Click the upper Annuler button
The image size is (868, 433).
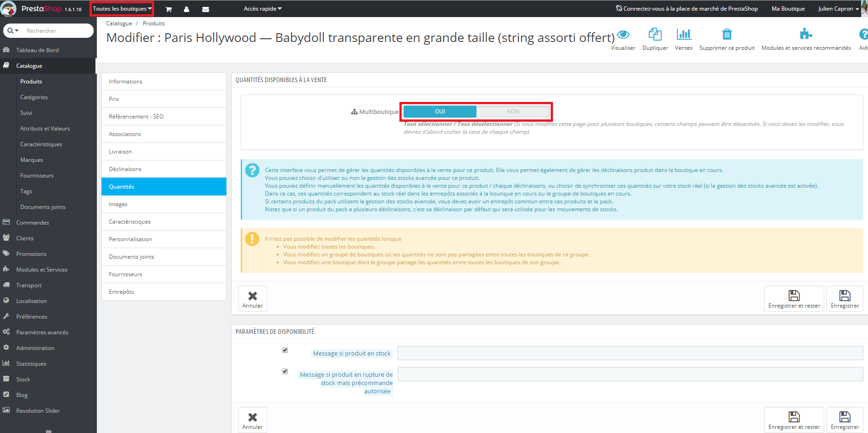pos(253,299)
